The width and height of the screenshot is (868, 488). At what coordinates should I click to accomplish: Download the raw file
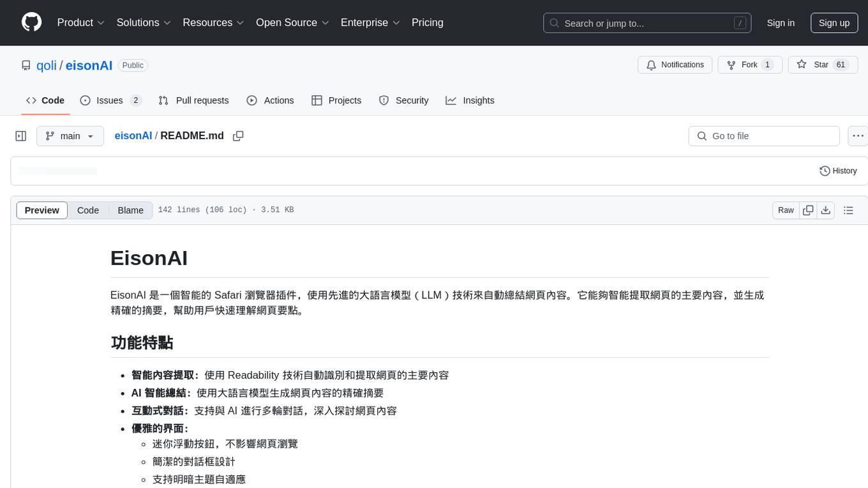pyautogui.click(x=825, y=210)
